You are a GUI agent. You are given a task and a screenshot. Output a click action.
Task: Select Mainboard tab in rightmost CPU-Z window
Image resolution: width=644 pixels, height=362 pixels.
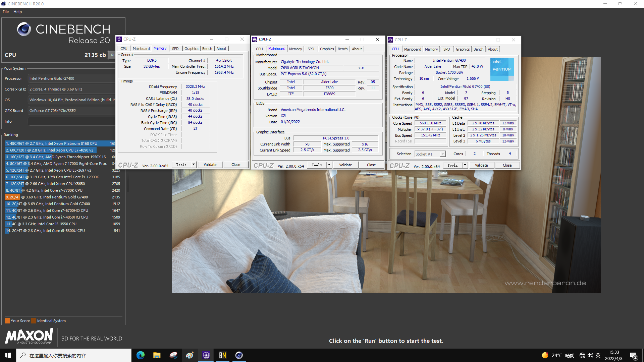coord(413,49)
